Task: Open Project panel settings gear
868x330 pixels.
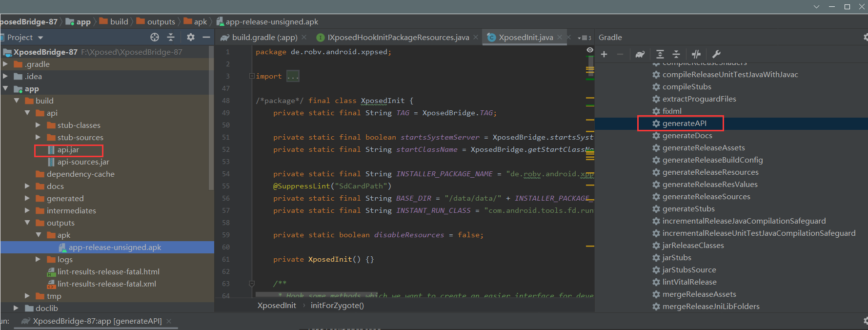Action: tap(191, 37)
